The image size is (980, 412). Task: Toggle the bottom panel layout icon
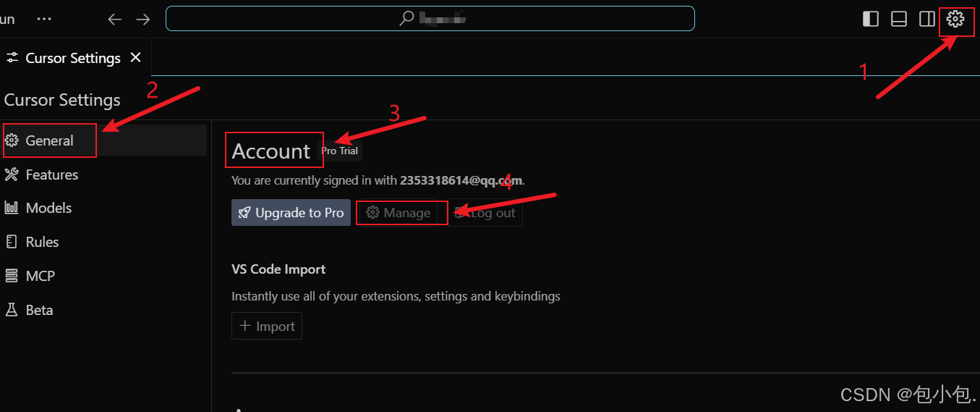click(899, 19)
